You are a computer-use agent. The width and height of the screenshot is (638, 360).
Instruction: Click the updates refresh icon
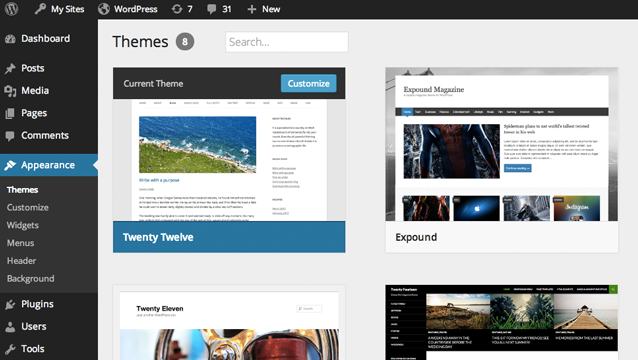tap(177, 9)
